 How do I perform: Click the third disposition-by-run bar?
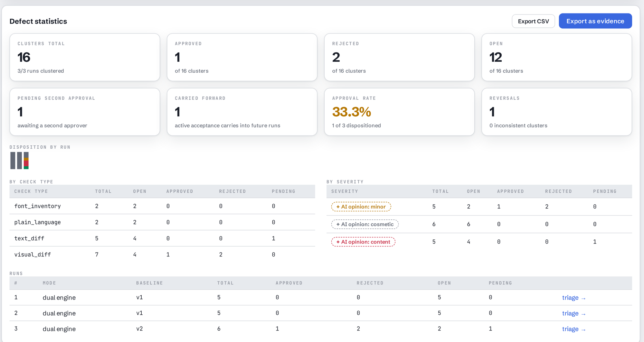coord(26,161)
